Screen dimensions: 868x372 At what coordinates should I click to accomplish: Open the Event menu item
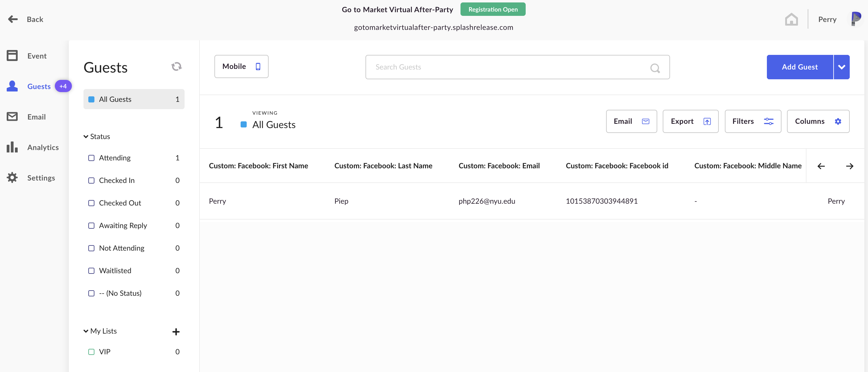[37, 56]
